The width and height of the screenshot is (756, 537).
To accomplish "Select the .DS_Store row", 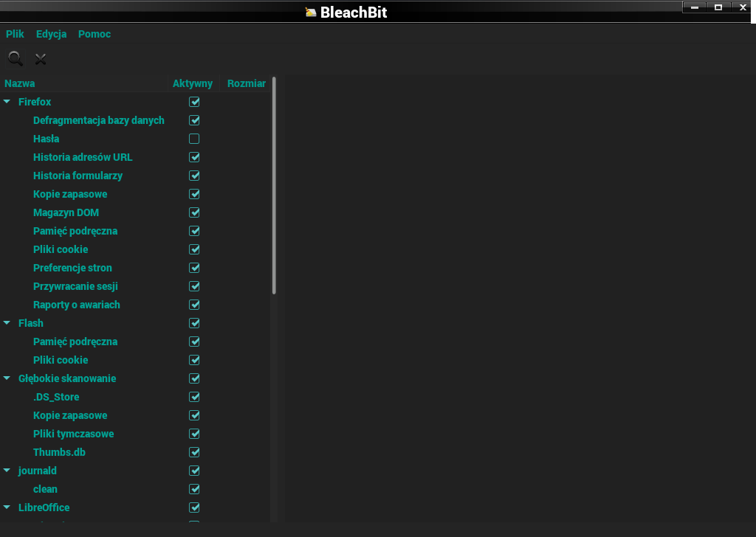I will tap(135, 397).
